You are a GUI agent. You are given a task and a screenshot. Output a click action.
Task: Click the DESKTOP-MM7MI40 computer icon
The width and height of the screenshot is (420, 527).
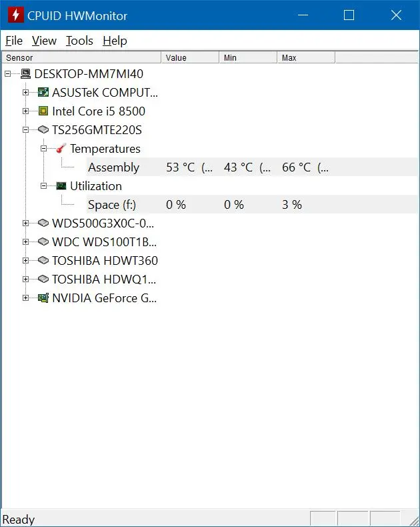[25, 73]
